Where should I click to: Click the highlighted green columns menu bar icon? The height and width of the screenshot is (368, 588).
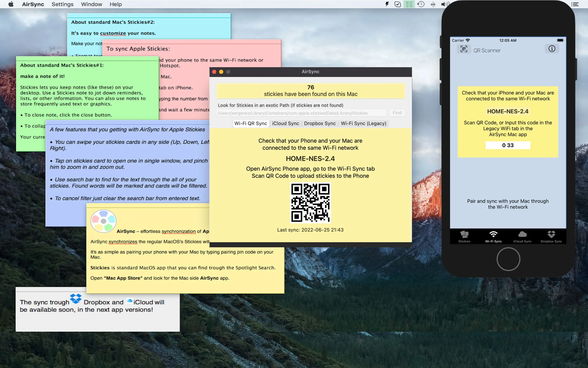tap(409, 4)
